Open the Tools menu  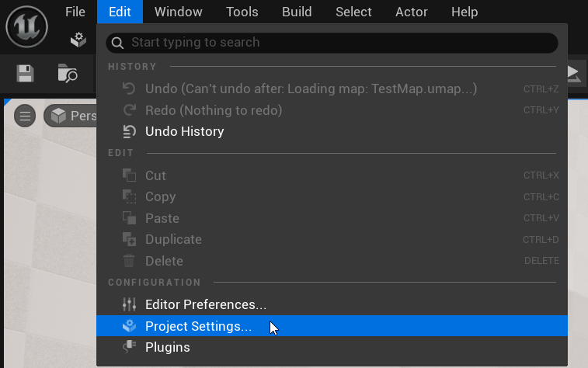[x=242, y=12]
